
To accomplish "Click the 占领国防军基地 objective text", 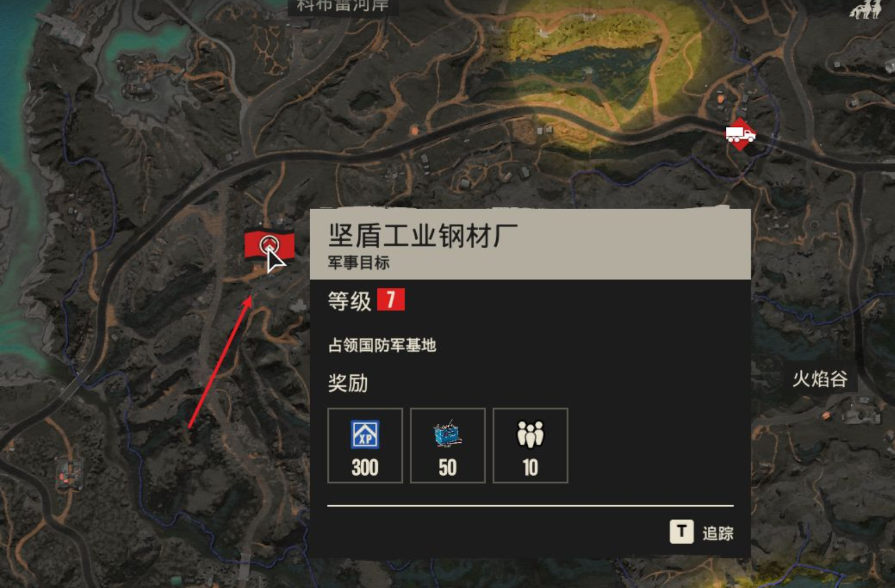I will 382,346.
